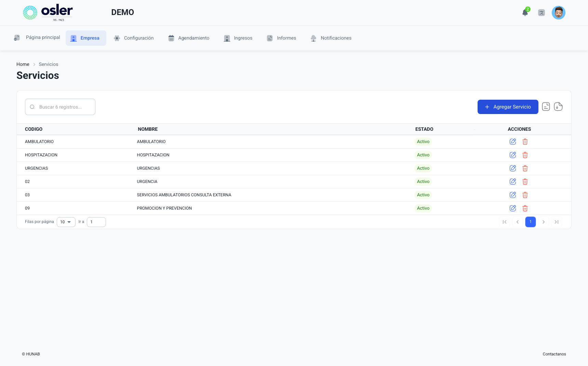Click the document report icon beside Agregar Servicio
588x366 pixels.
[x=546, y=107]
